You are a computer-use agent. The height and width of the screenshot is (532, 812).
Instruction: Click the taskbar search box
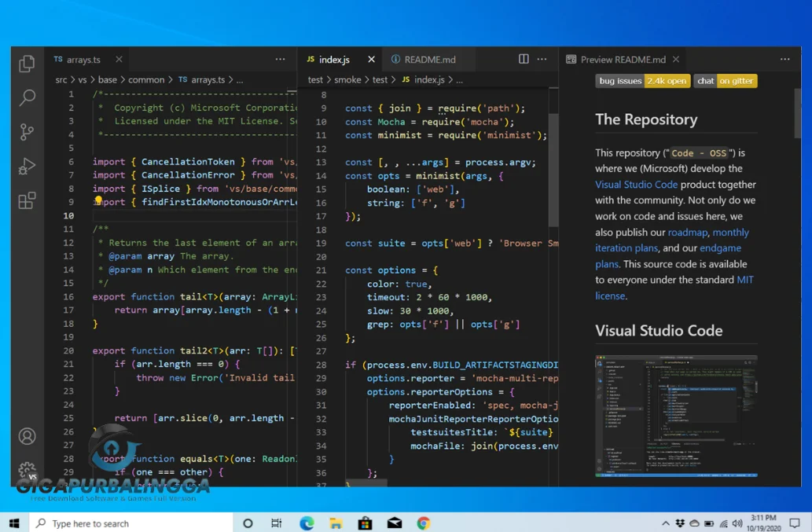[131, 523]
